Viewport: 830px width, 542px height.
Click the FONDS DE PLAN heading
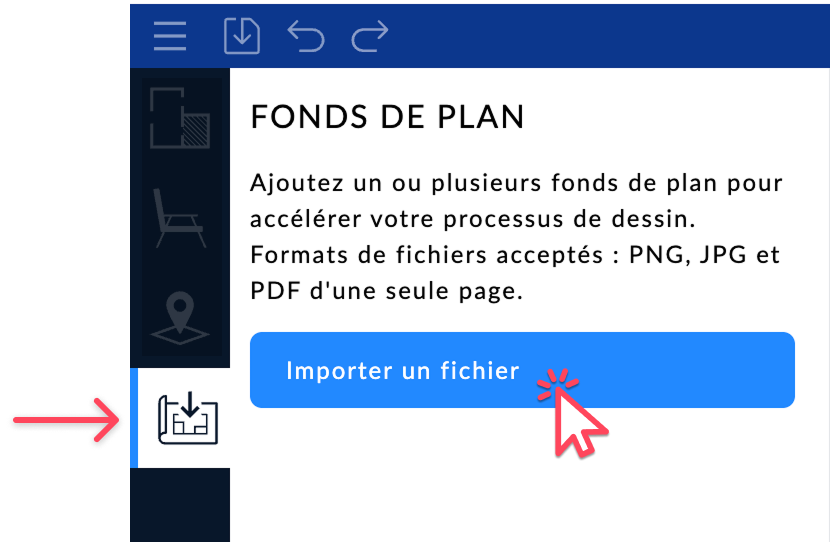[387, 117]
